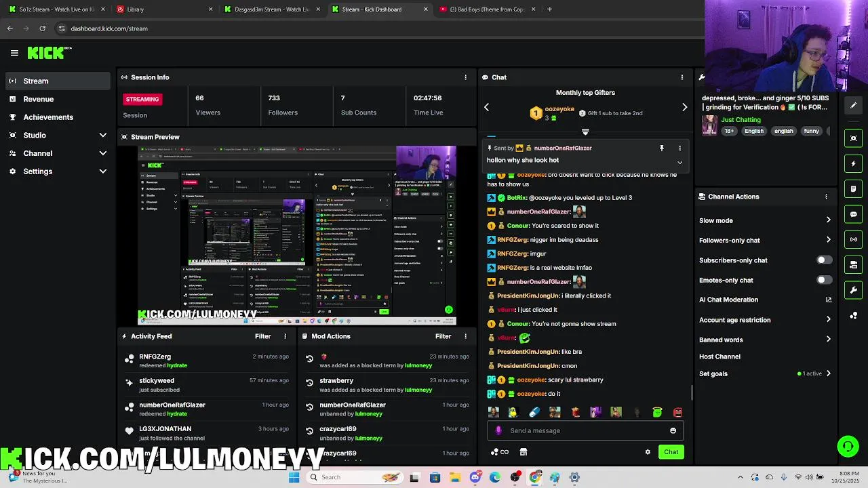868x488 pixels.
Task: Open Slow mode options arrow
Action: coord(828,220)
